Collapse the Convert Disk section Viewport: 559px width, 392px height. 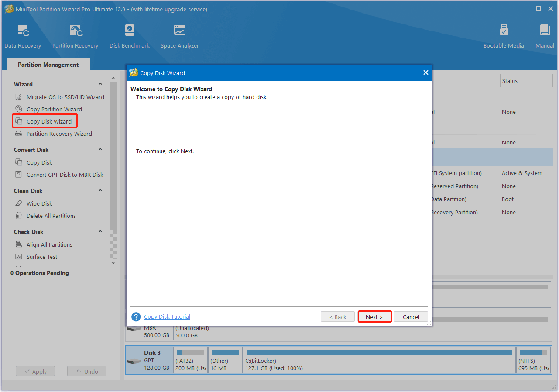100,150
